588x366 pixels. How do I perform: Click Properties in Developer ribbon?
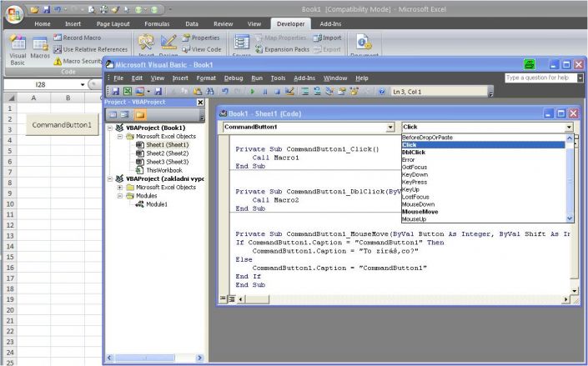tap(201, 38)
